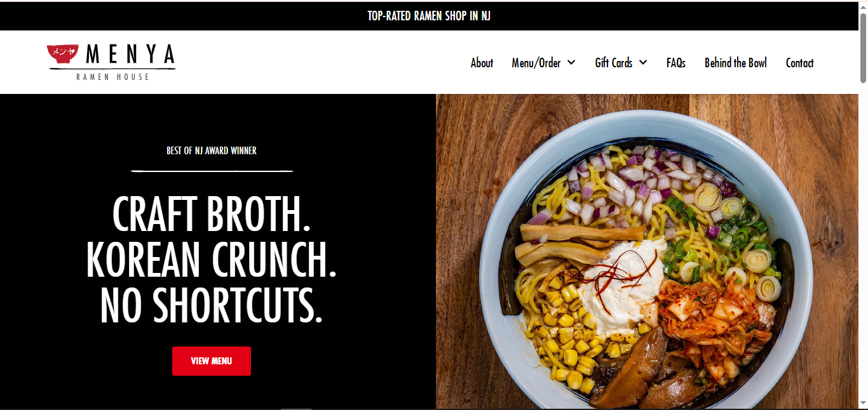Screen dimensions: 868x410
Task: Go to the FAQs page
Action: pos(676,62)
